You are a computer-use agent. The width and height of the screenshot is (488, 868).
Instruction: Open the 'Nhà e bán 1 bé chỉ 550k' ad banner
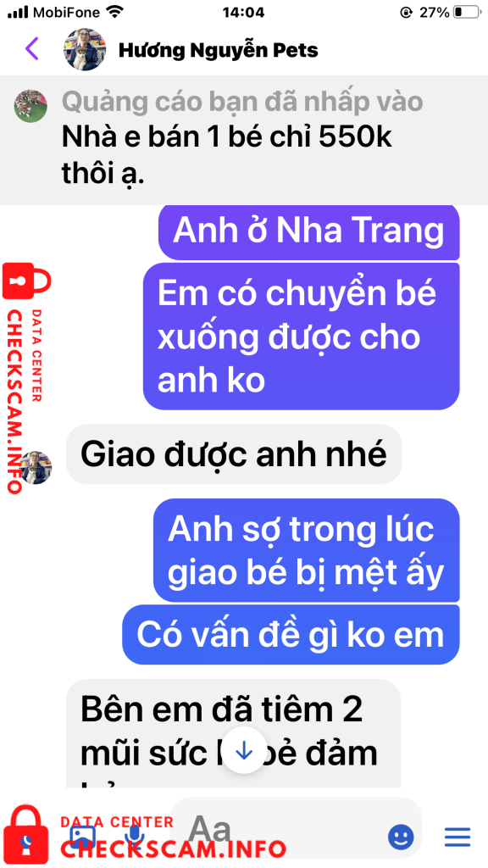[244, 140]
